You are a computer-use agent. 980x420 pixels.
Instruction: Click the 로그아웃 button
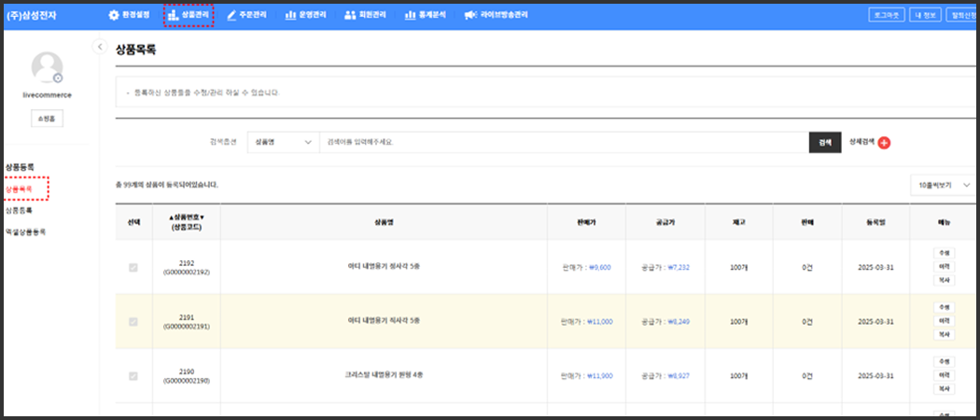[x=886, y=15]
